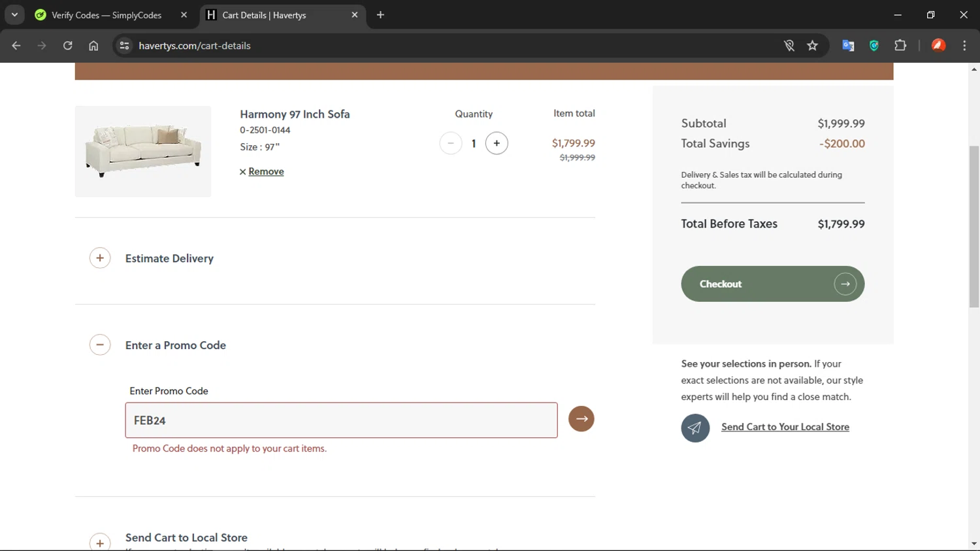Open a new browser tab
Screen dimensions: 980x551
tap(381, 14)
